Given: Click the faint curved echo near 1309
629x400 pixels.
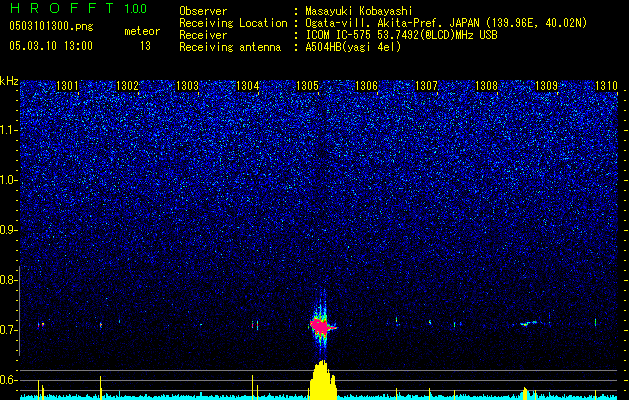Looking at the screenshot, I should 528,323.
